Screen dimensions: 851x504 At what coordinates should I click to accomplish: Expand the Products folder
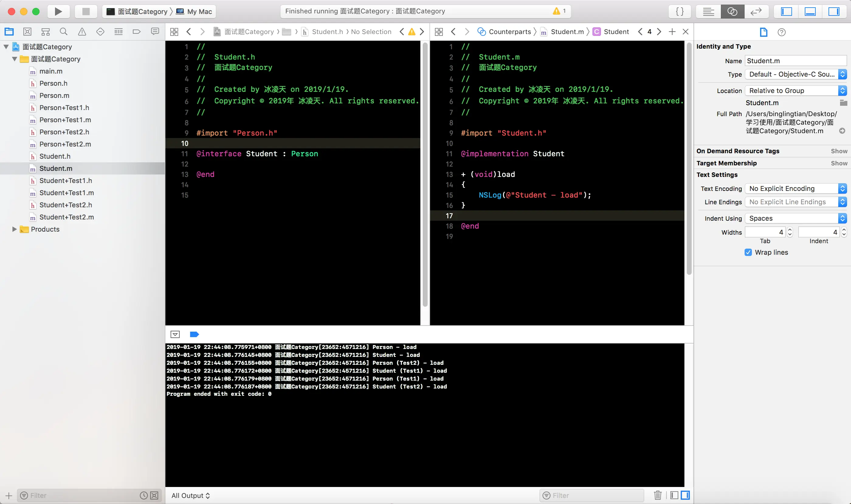pyautogui.click(x=14, y=229)
